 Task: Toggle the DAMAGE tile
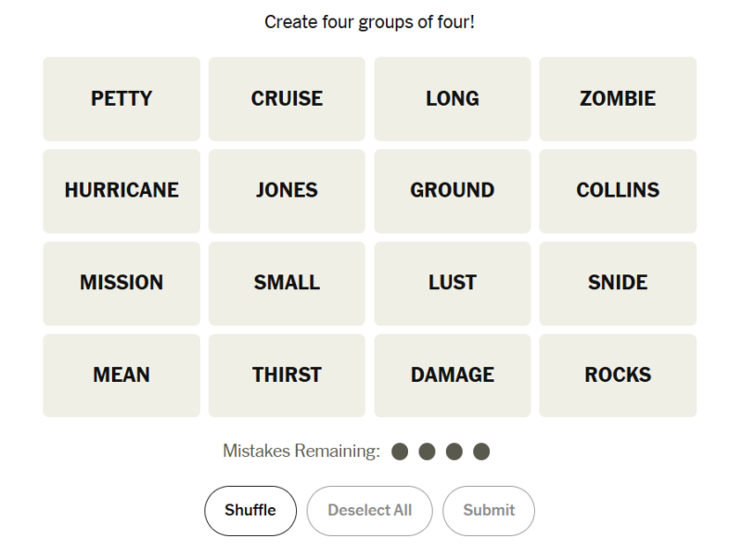pos(453,375)
